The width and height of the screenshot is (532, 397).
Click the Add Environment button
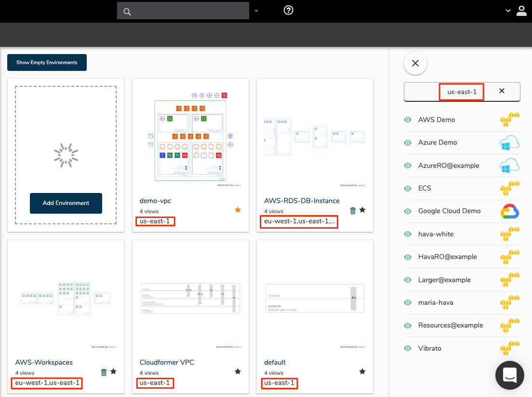66,203
